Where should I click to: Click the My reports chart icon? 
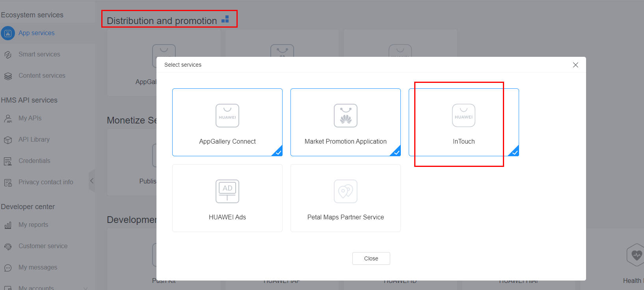coord(8,225)
